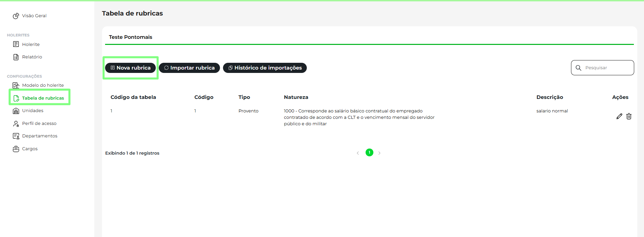
Task: Click the salario normal description cell
Action: coord(552,111)
